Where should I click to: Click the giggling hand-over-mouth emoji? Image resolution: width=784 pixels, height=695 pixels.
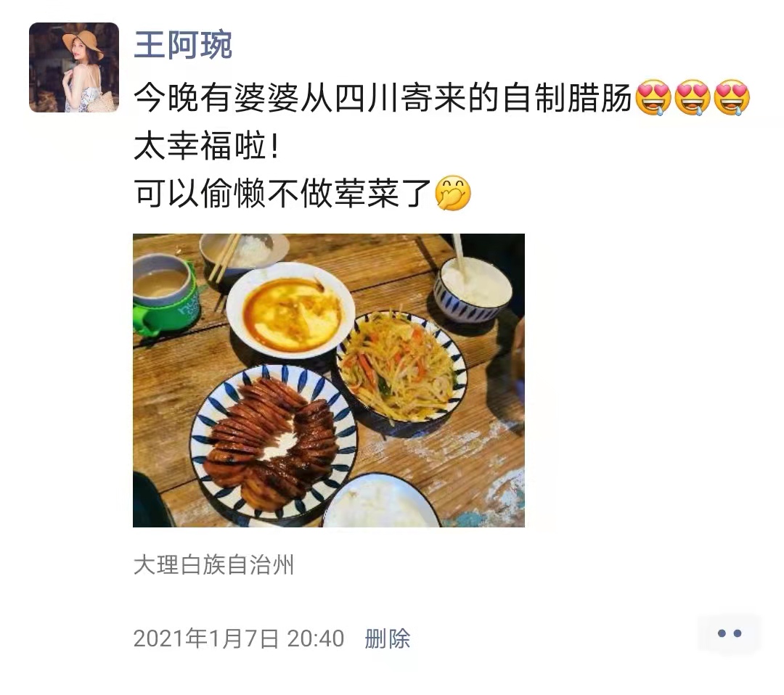pyautogui.click(x=453, y=193)
